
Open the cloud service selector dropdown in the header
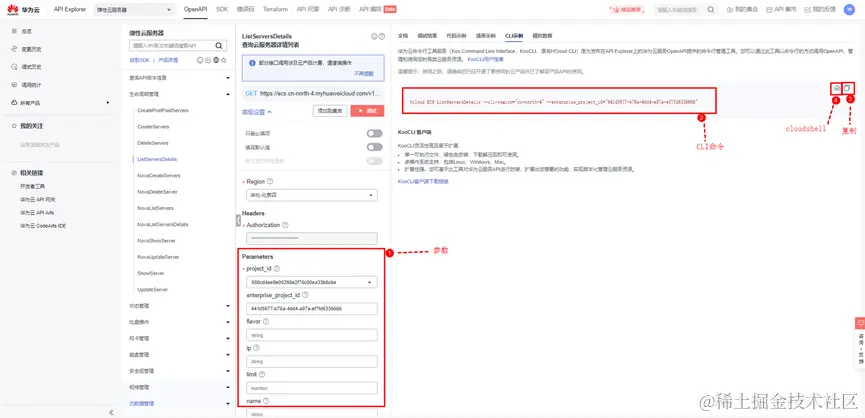[x=134, y=9]
